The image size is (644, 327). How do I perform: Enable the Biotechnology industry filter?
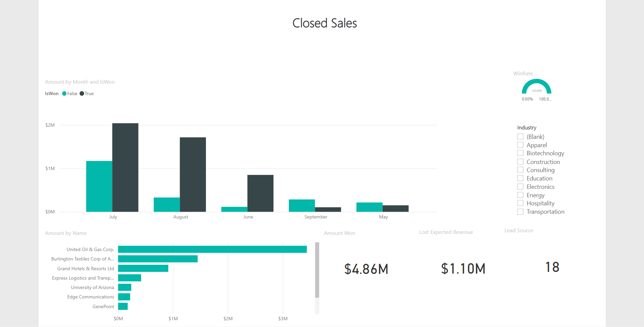click(x=520, y=153)
